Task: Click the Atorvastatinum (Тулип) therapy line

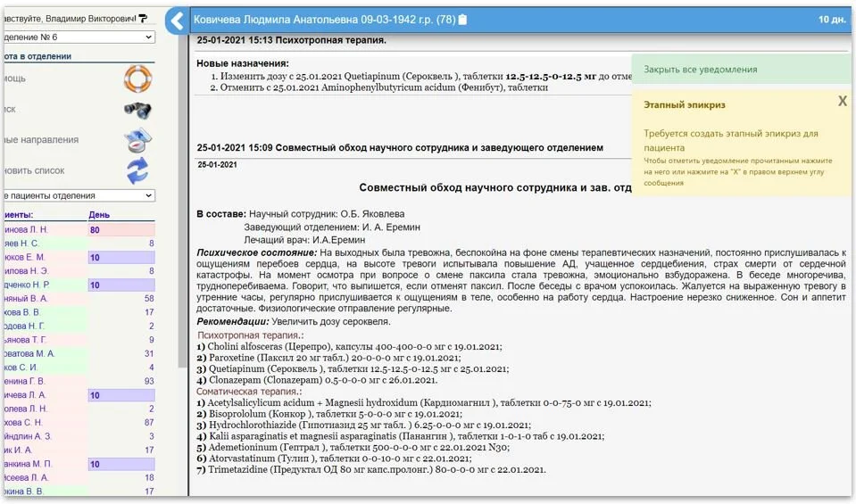Action: coord(334,459)
